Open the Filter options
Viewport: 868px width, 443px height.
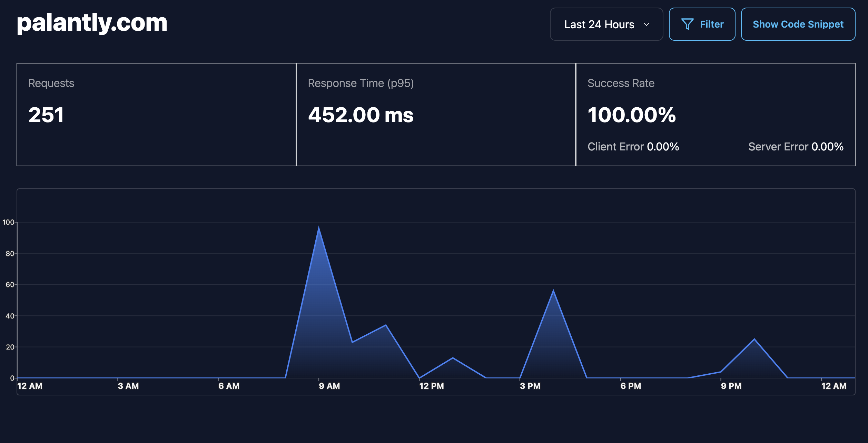[702, 24]
